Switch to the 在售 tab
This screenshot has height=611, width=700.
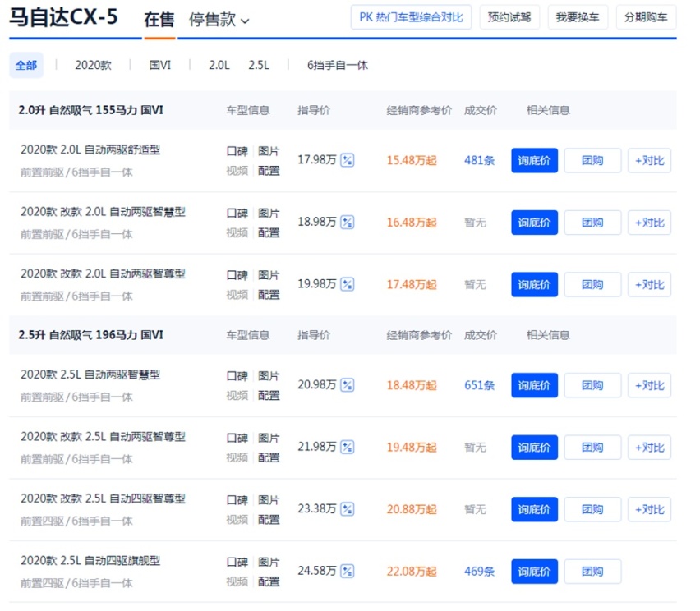pyautogui.click(x=159, y=20)
